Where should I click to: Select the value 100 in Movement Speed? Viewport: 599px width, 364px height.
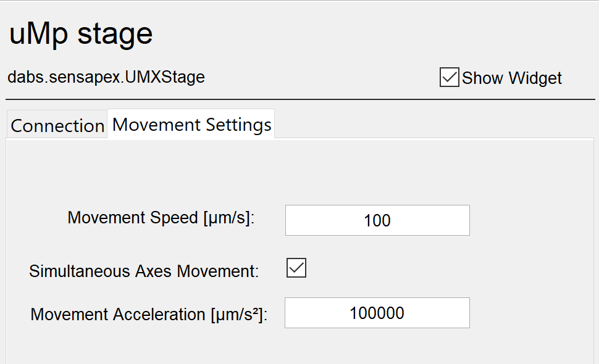377,220
